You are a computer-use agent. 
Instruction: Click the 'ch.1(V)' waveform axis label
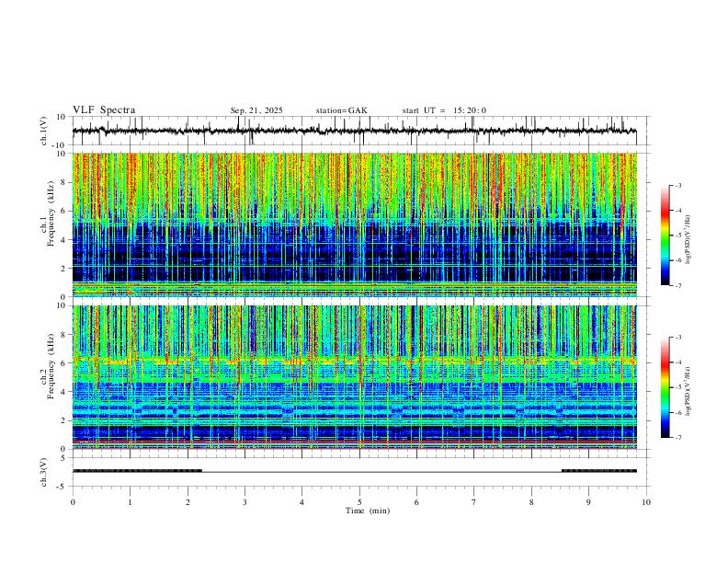coord(44,131)
